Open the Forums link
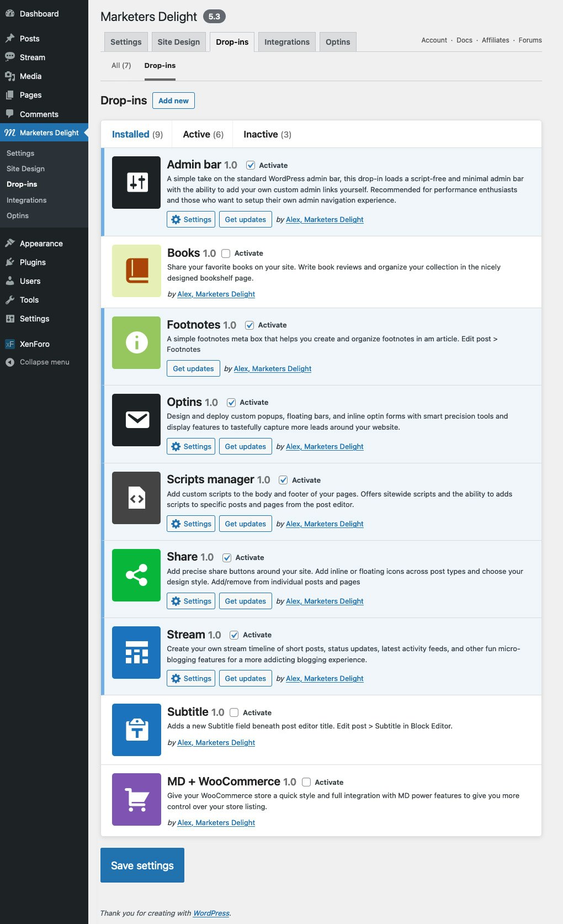Viewport: 563px width, 924px height. click(530, 40)
